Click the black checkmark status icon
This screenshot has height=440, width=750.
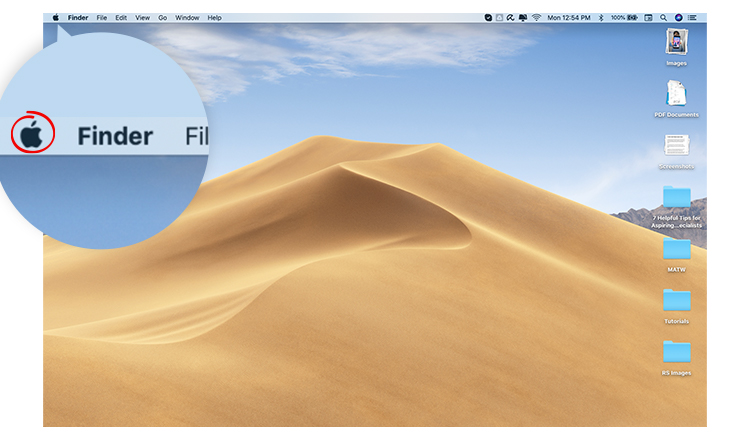pyautogui.click(x=488, y=18)
